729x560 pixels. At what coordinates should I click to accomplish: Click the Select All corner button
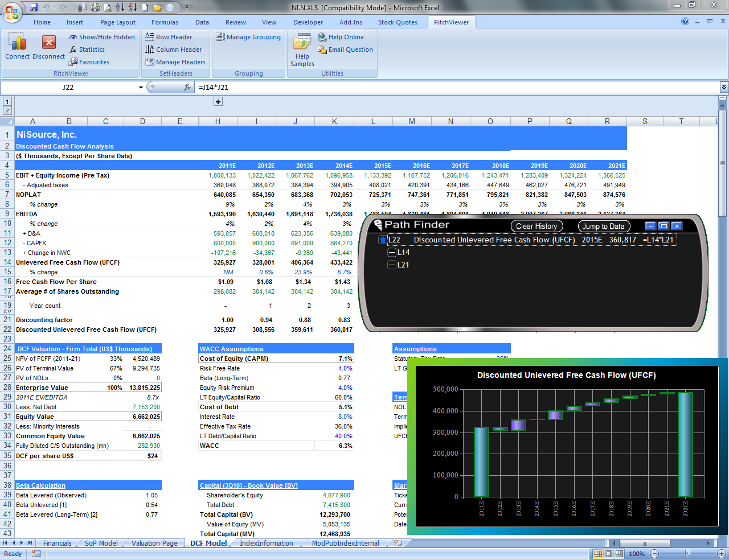coord(7,121)
